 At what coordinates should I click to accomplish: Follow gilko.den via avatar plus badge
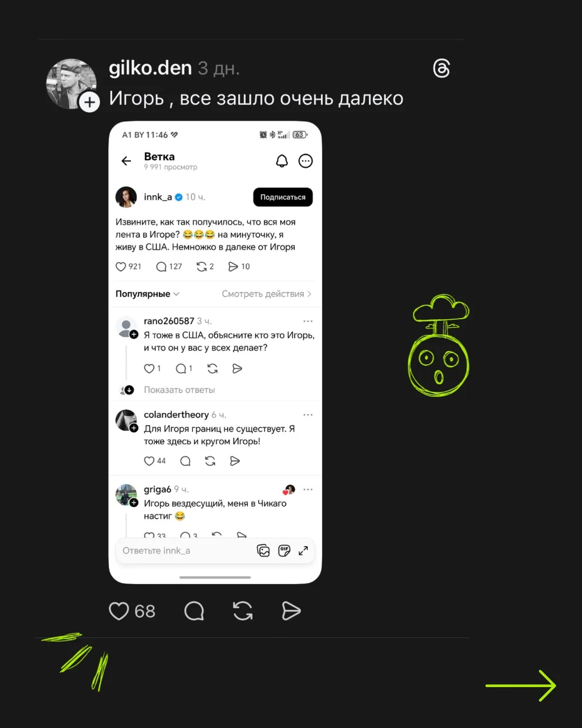(x=89, y=102)
